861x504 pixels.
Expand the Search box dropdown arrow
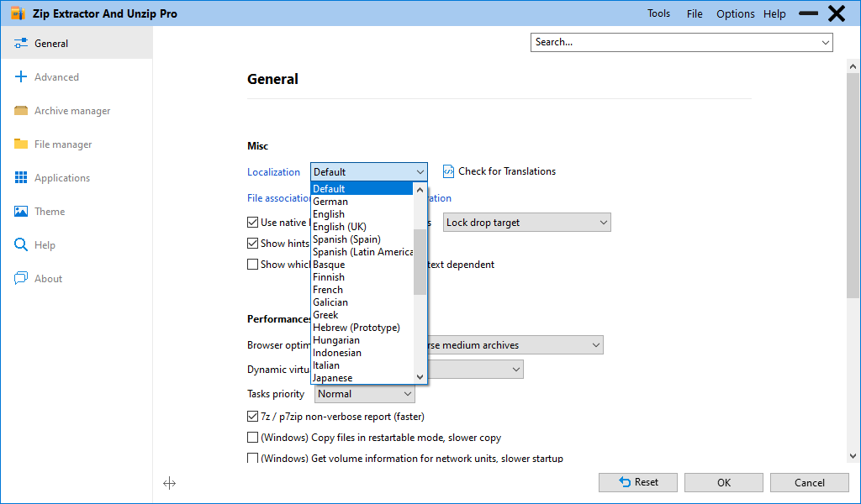[826, 42]
